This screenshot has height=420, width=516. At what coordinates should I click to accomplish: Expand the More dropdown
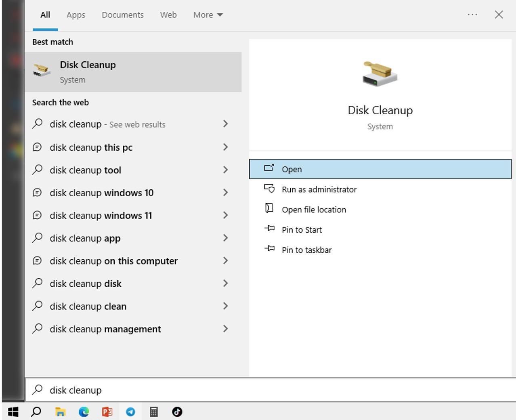208,15
